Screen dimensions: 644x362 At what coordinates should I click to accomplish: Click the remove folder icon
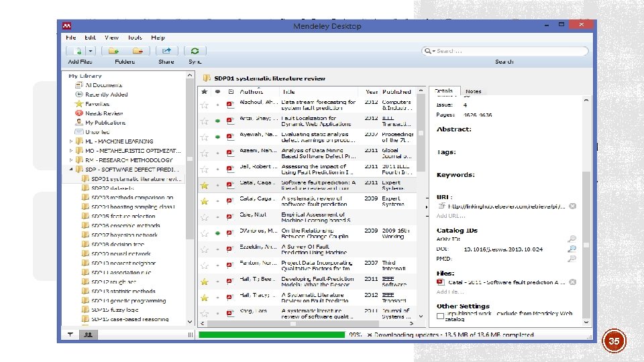(x=138, y=51)
